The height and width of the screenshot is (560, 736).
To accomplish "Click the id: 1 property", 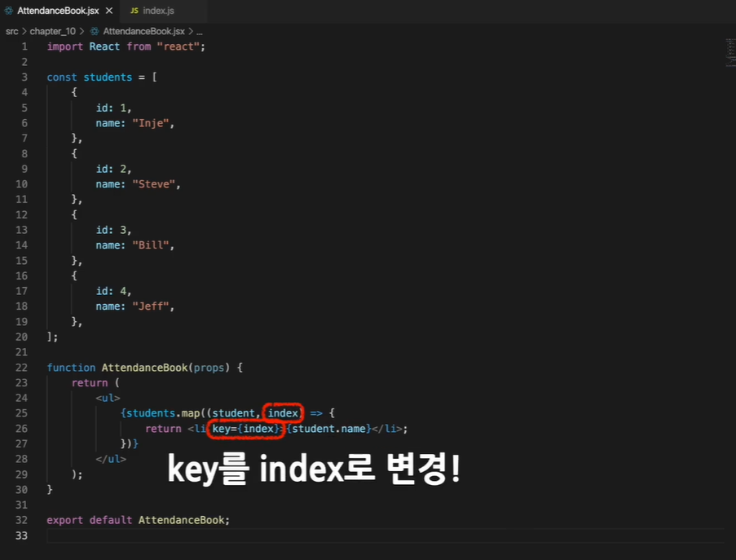I will (x=113, y=108).
